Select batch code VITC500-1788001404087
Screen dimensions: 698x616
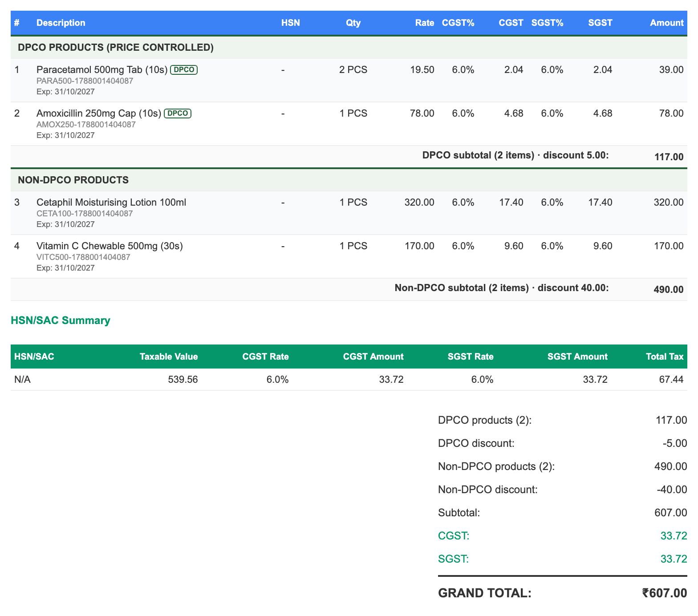tap(83, 257)
